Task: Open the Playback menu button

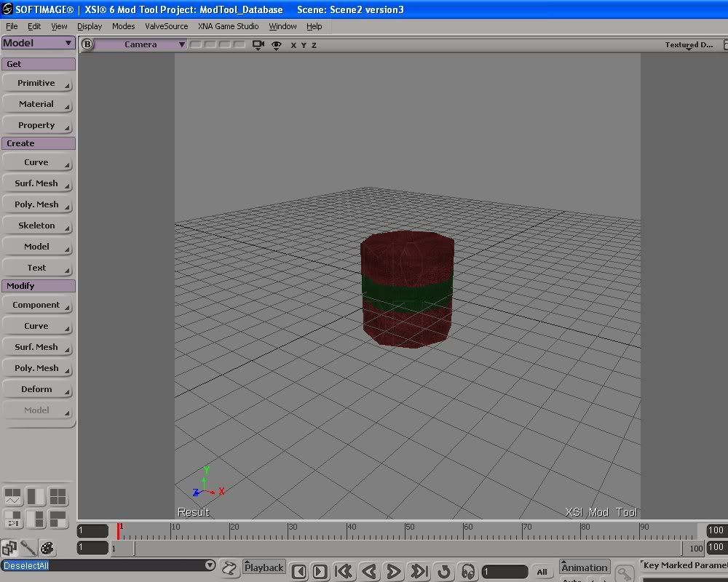Action: coord(264,567)
